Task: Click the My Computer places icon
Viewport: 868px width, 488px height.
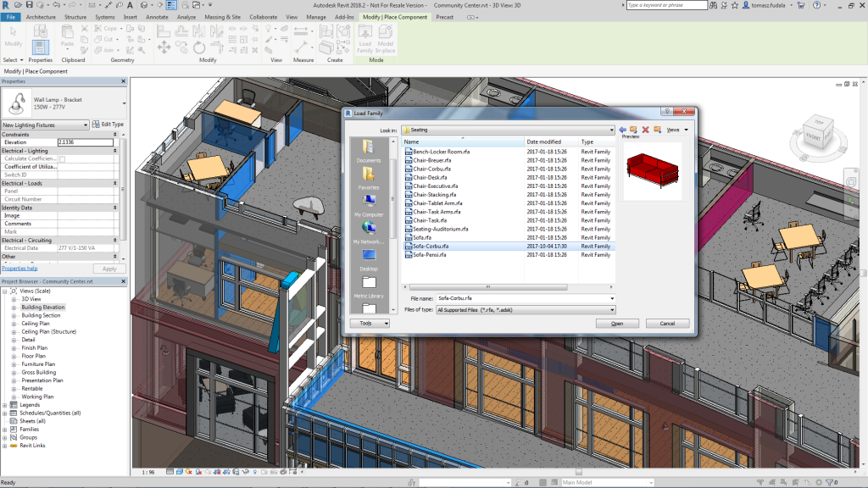Action: pyautogui.click(x=369, y=204)
